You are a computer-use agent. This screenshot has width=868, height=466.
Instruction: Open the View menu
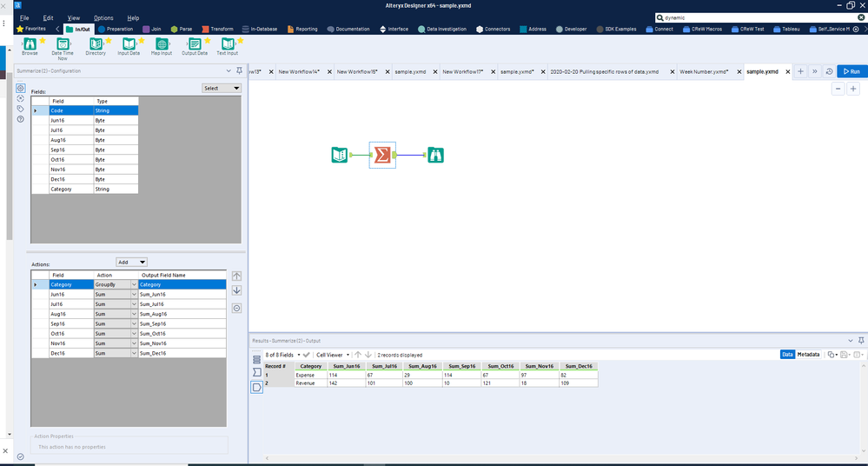coord(74,17)
